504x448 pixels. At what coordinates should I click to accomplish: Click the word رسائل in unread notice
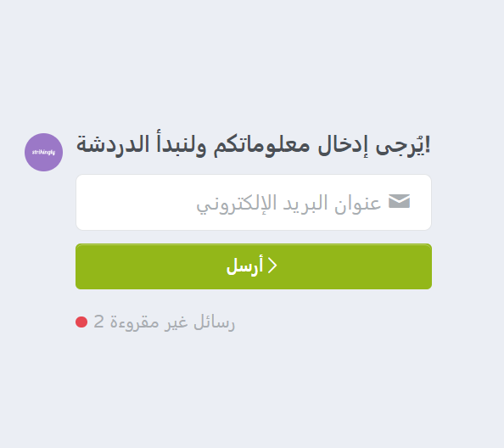point(215,322)
